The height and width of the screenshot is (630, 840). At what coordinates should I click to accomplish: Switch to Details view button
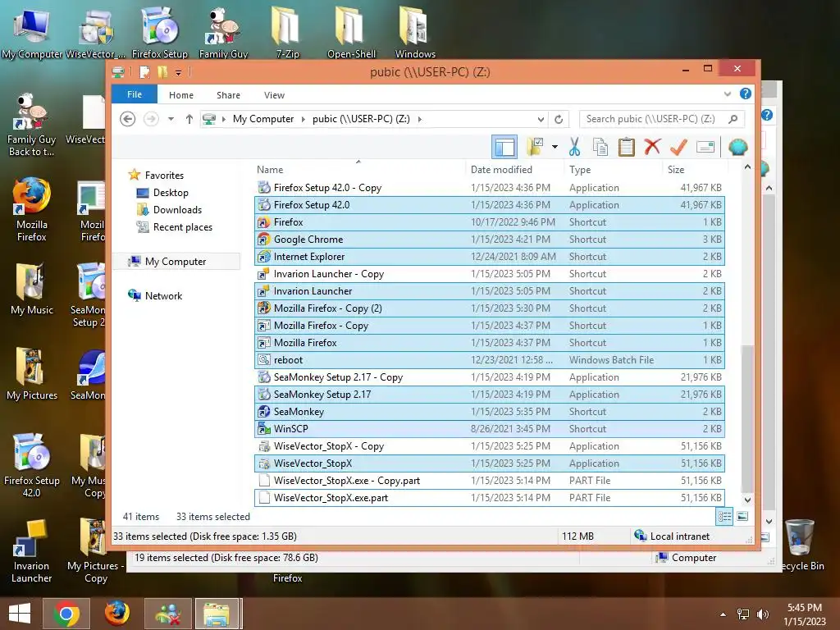725,517
